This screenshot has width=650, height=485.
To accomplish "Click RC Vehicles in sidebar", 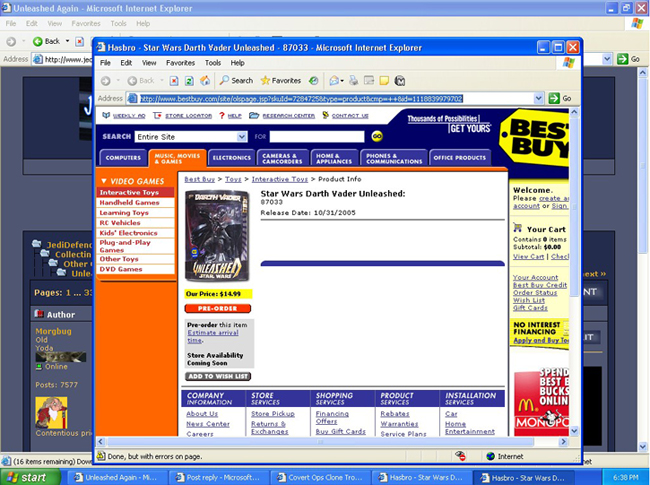I will 135,223.
